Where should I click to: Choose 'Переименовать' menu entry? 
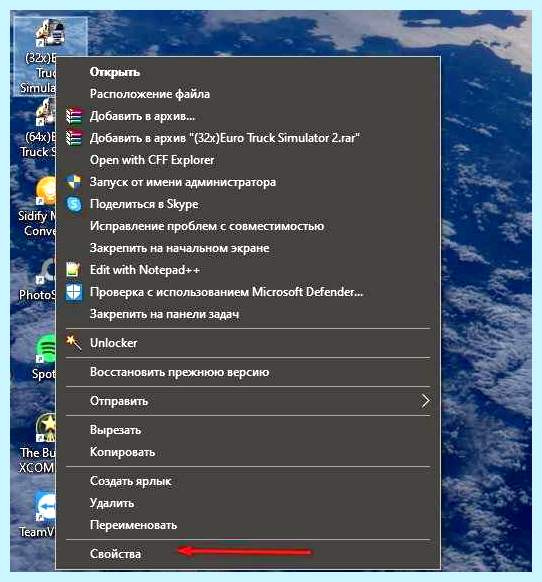coord(134,525)
